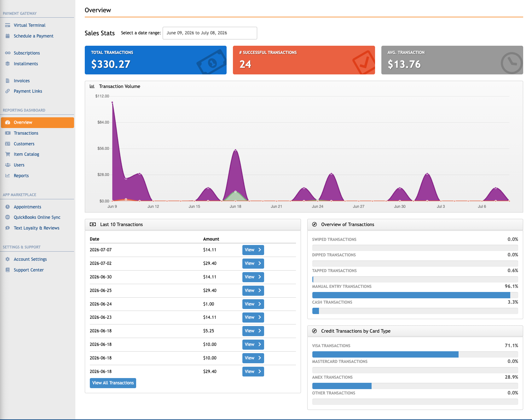The width and height of the screenshot is (532, 420).
Task: View the $5.25 transaction
Action: [253, 331]
